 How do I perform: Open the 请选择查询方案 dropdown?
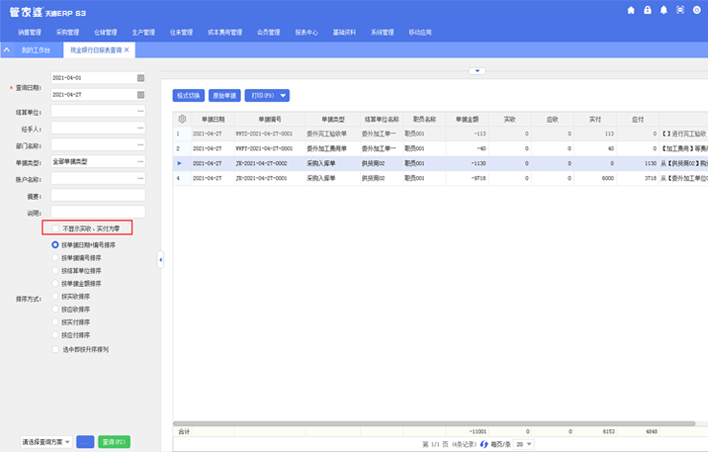pos(47,441)
